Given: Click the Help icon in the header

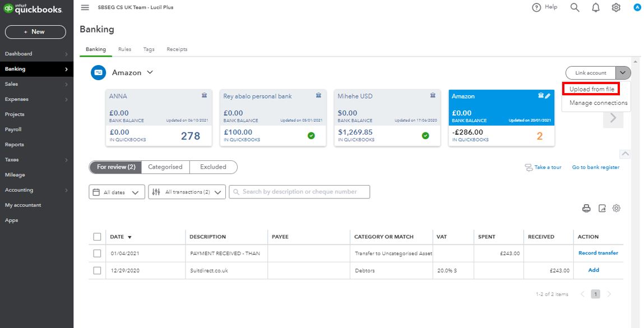Looking at the screenshot, I should tap(544, 7).
